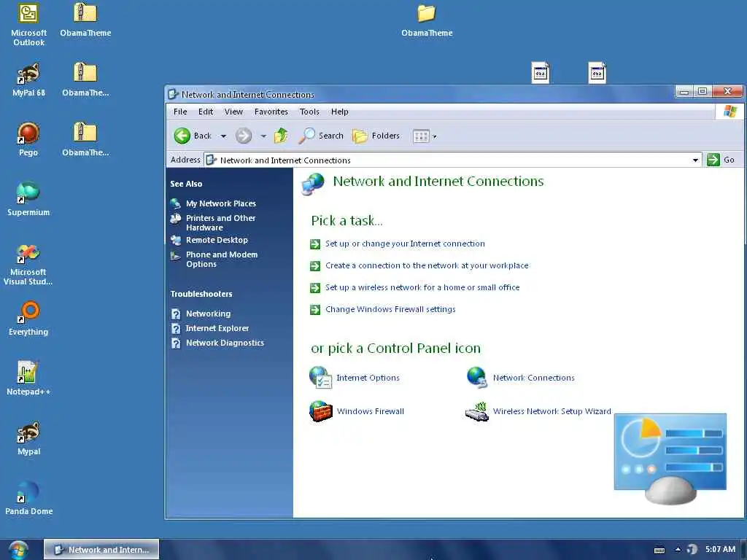The height and width of the screenshot is (560, 747).
Task: Click the Start orb on taskbar
Action: 18,550
